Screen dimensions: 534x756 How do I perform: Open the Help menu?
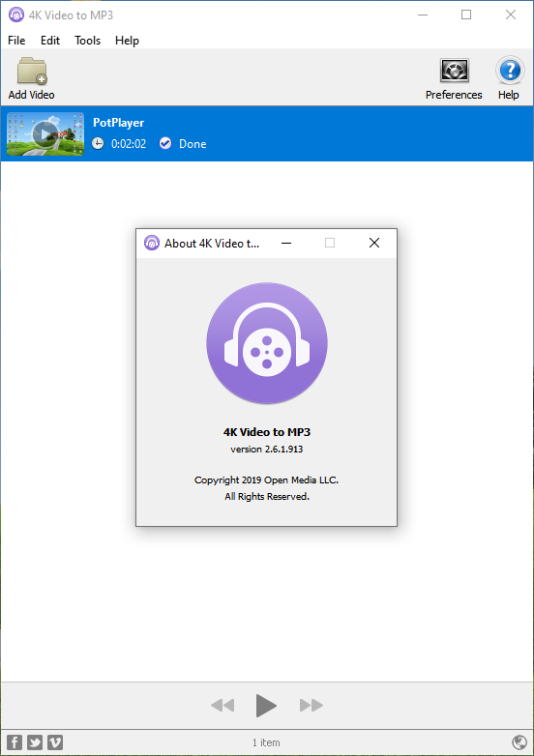127,41
